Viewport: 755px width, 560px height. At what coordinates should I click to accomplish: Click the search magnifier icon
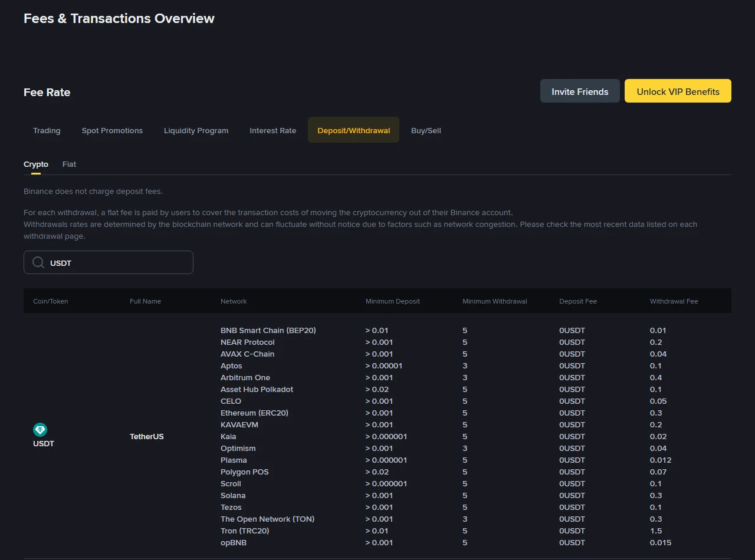point(38,262)
